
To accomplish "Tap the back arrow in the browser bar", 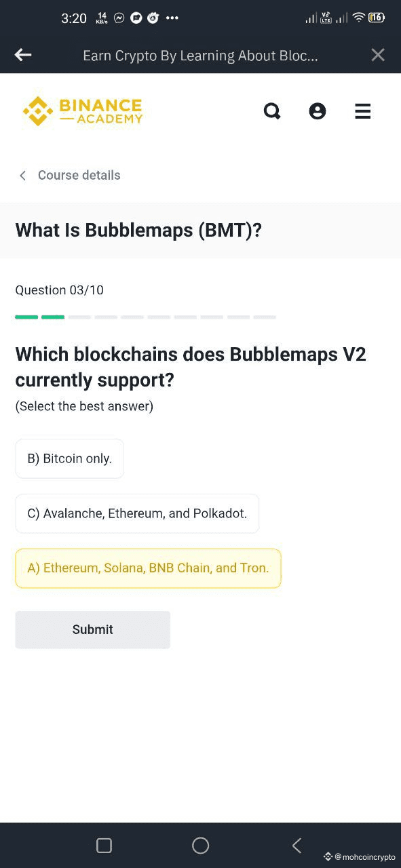I will (23, 55).
